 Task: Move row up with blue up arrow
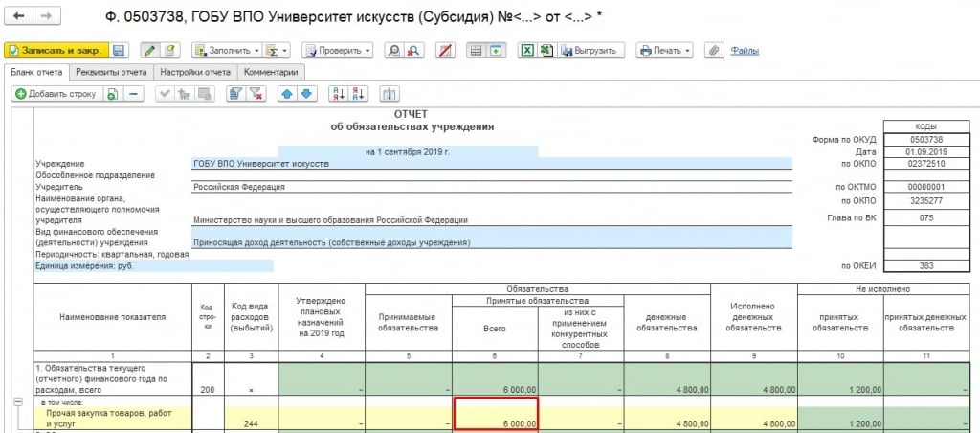(x=286, y=94)
